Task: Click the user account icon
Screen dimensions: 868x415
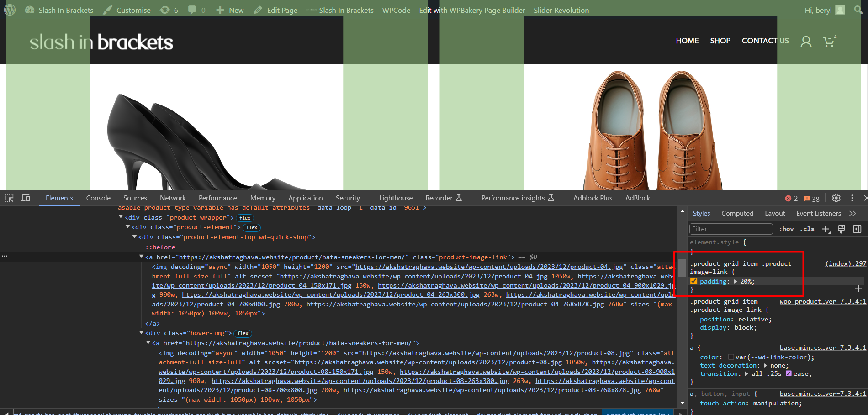Action: pos(806,42)
